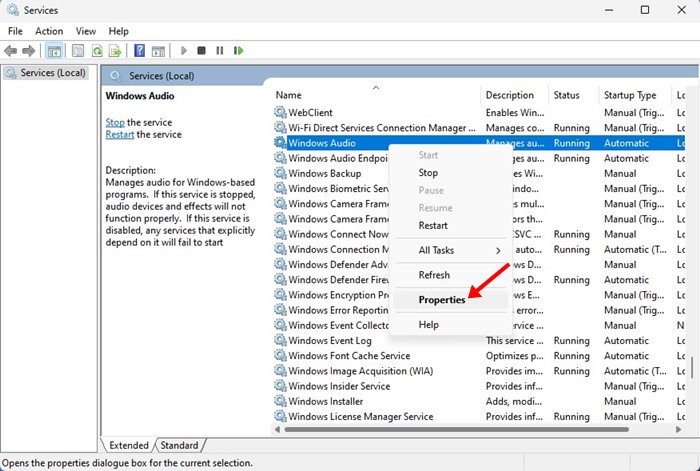This screenshot has height=471, width=700.
Task: Click the Stop Service square toolbar icon
Action: click(x=201, y=50)
